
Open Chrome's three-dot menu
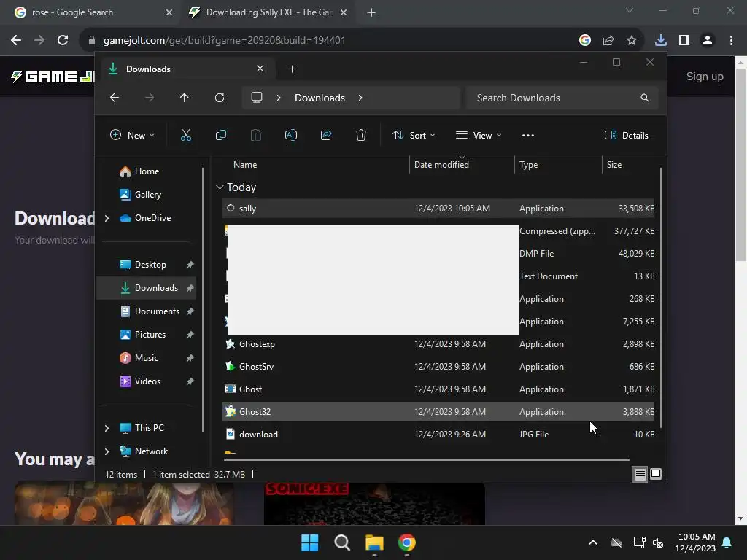pos(731,40)
